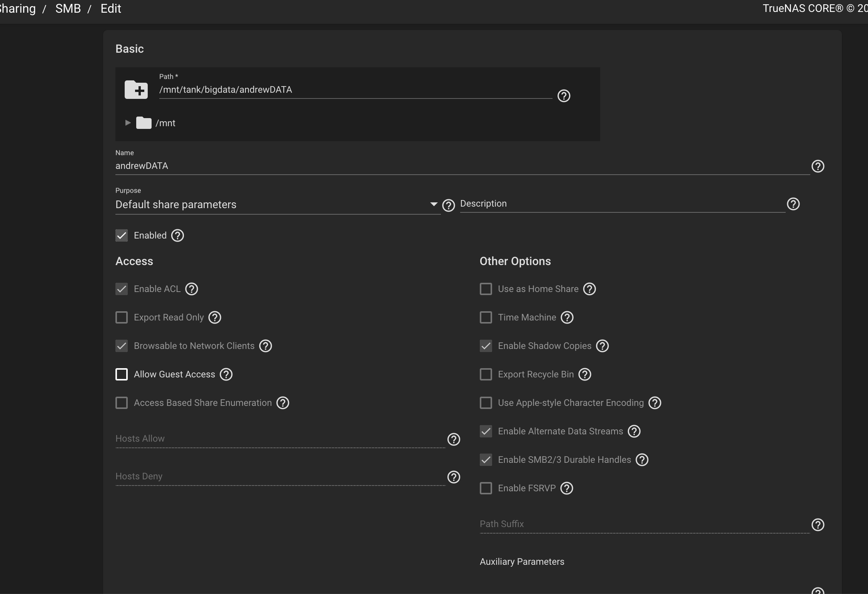Select the /mnt folder in tree
Image resolution: width=868 pixels, height=594 pixels.
coord(165,123)
